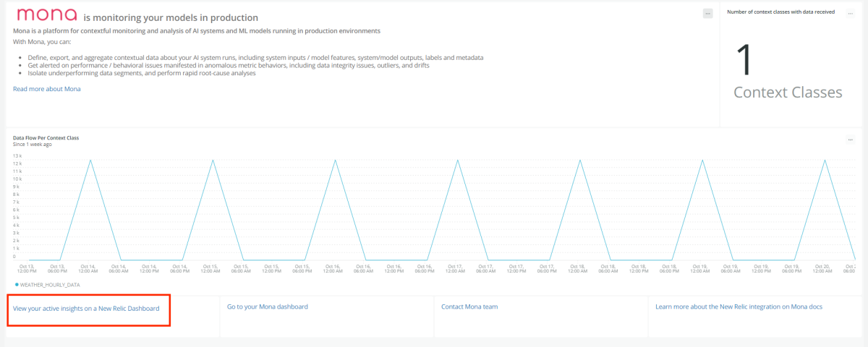Screen dimensions: 868x347
Task: Open ellipsis menu on context classes widget
Action: (x=851, y=12)
